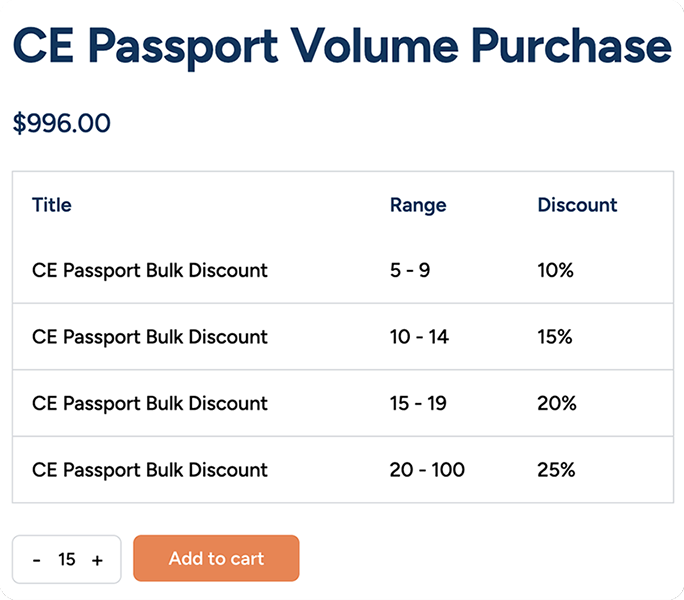
Task: Increase quantity with the plus button
Action: click(x=97, y=560)
